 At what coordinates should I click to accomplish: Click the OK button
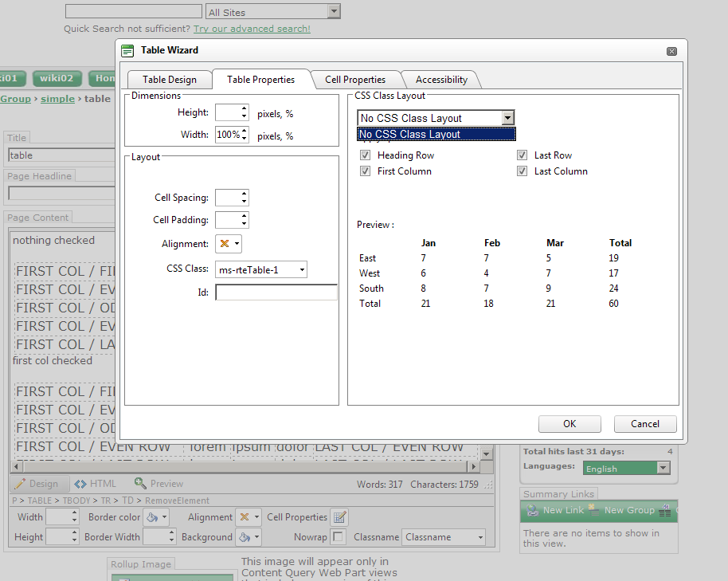click(569, 424)
